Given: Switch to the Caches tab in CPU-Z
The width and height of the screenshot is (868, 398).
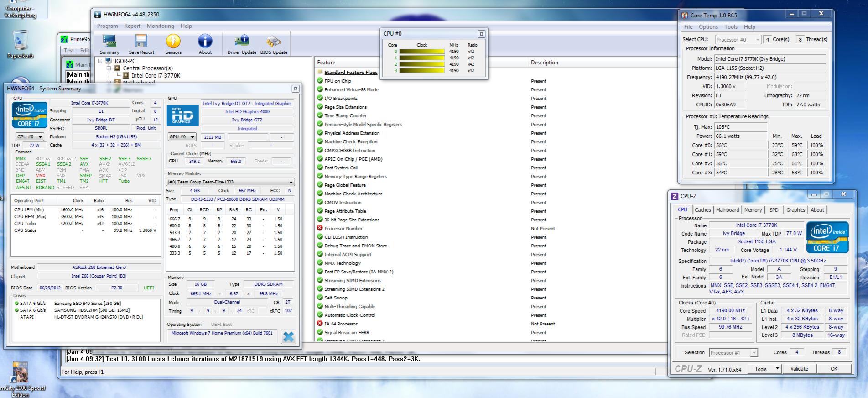Looking at the screenshot, I should (x=702, y=210).
